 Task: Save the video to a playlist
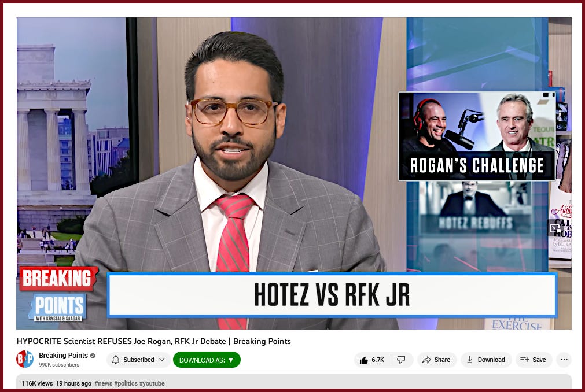click(534, 360)
